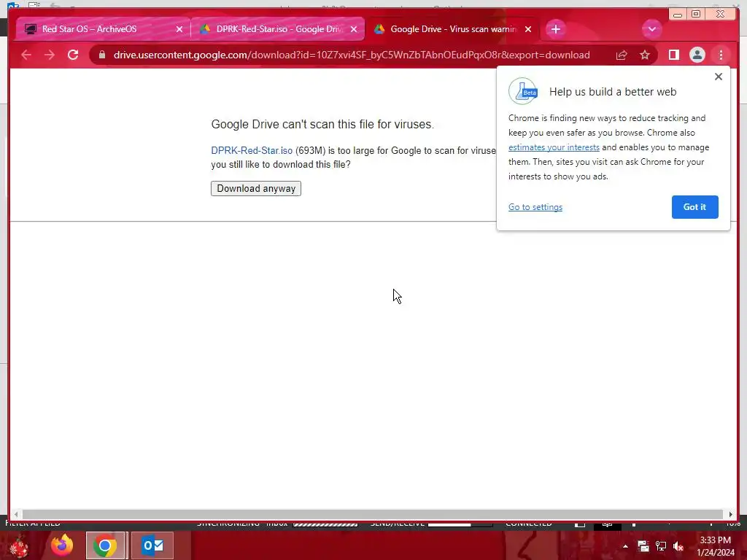Restore down the Chrome window

(x=696, y=15)
